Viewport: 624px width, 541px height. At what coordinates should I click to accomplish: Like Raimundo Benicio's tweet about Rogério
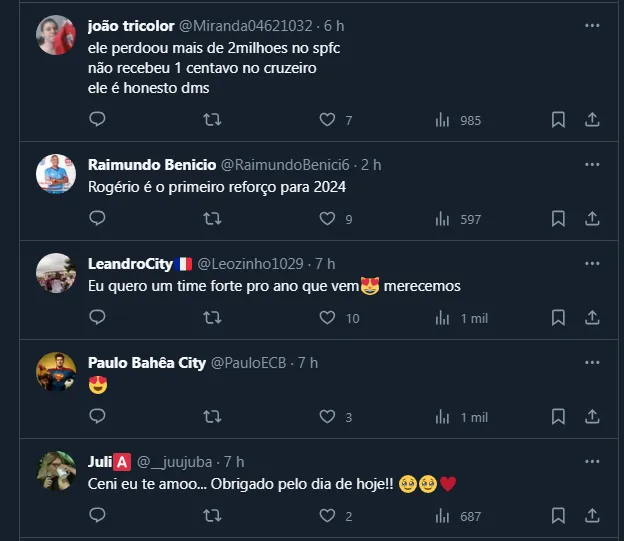pos(327,218)
